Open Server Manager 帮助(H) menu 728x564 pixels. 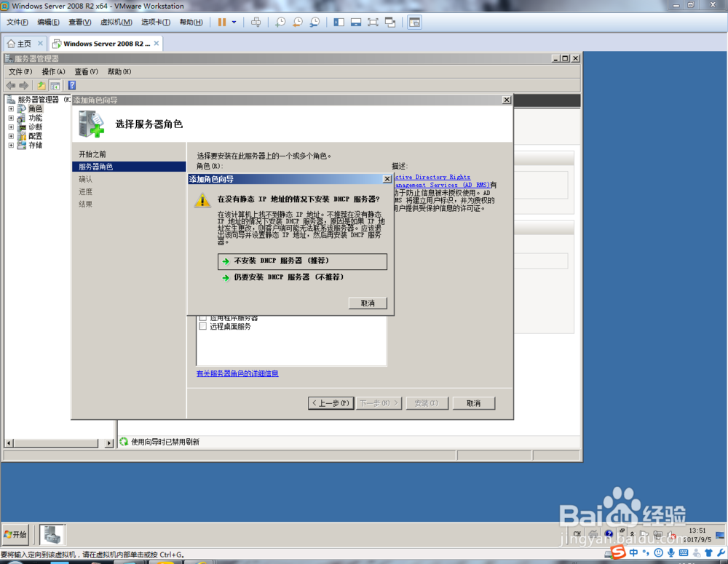119,71
